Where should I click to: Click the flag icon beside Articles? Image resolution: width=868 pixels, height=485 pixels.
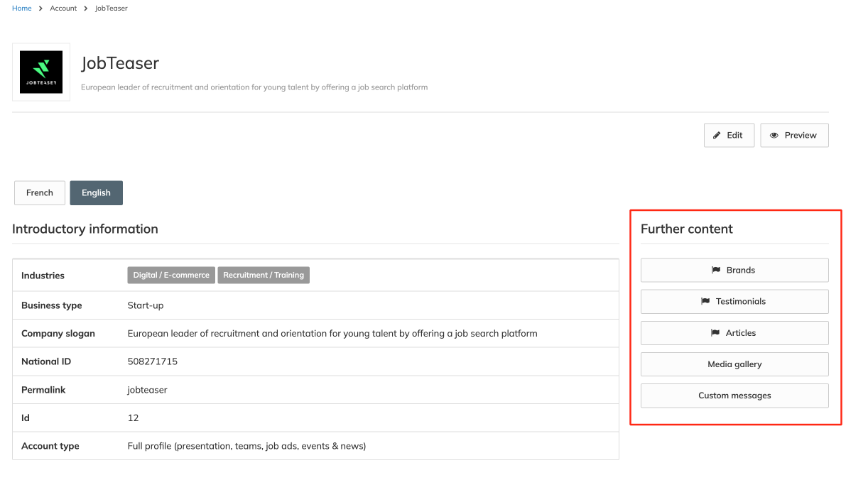pyautogui.click(x=715, y=332)
